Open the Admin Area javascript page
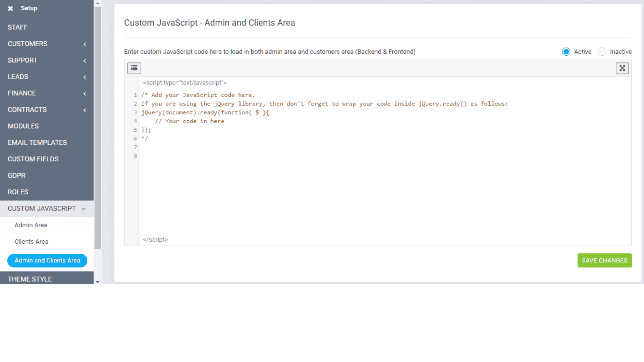Image resolution: width=644 pixels, height=362 pixels. (x=31, y=225)
